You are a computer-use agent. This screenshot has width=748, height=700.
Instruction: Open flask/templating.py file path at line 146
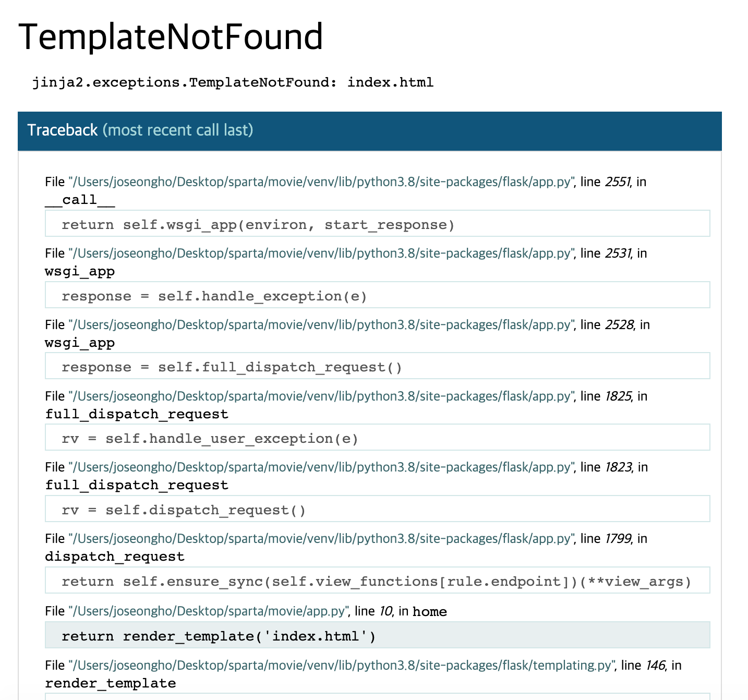342,665
